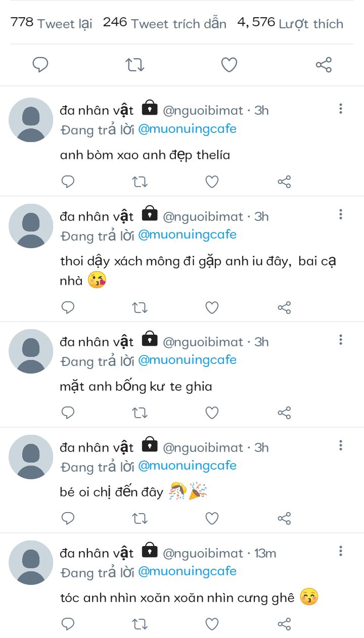The height and width of the screenshot is (638, 364).
Task: Like the 'tóc anh nhìn xoăn' reply
Action: pos(212,624)
